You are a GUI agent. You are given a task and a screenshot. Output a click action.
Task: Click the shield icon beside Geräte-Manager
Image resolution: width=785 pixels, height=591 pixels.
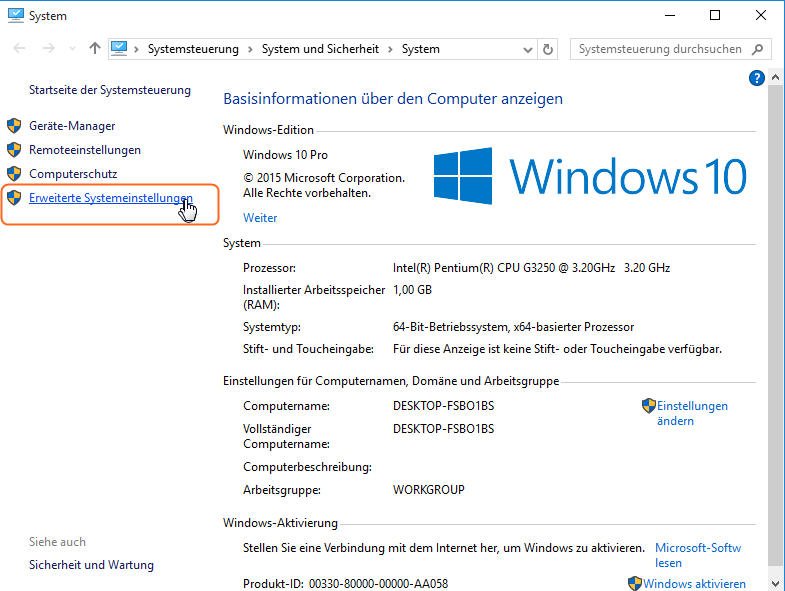click(14, 126)
